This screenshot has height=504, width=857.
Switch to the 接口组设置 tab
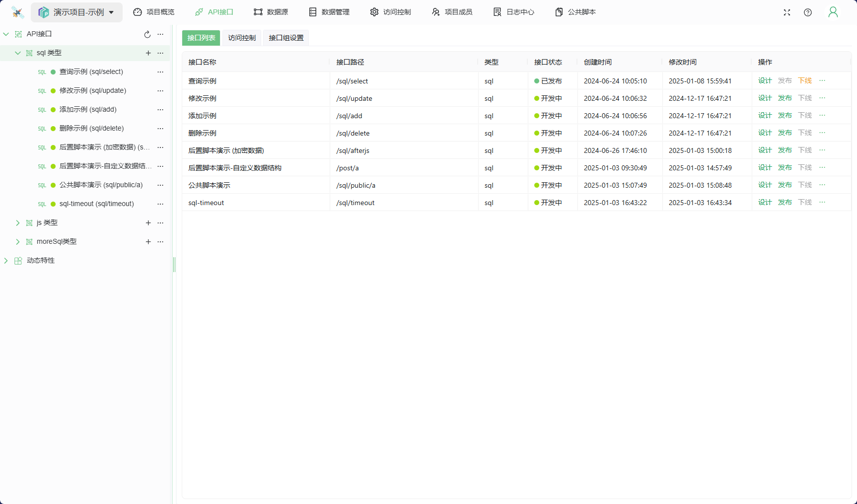[x=286, y=38]
